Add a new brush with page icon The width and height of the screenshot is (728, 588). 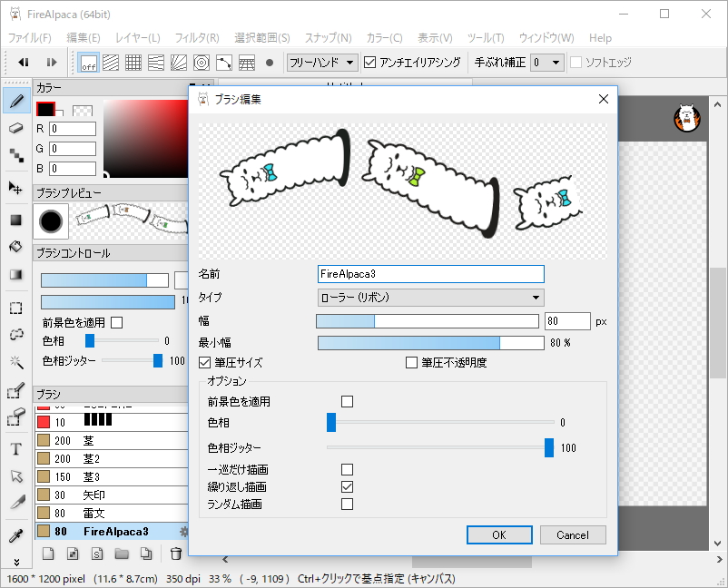tap(48, 554)
